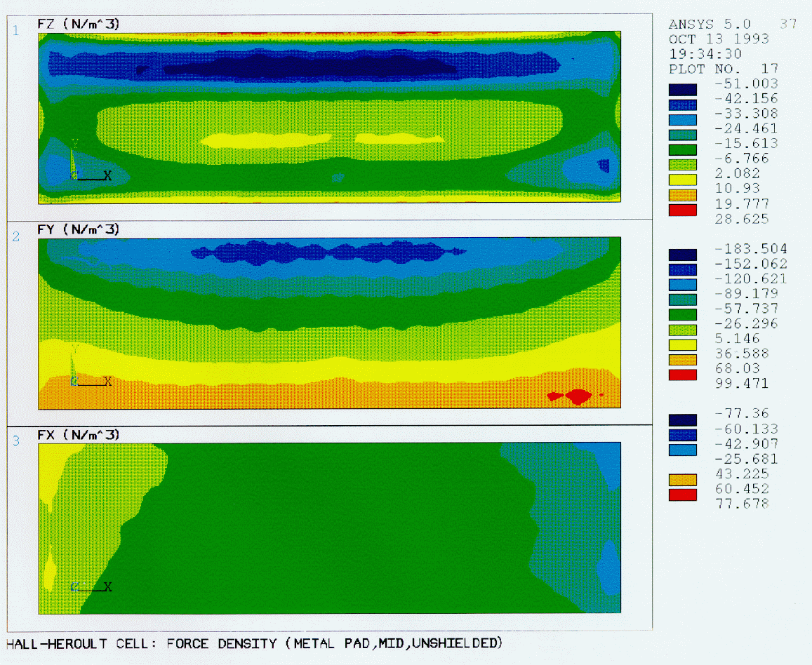Image resolution: width=812 pixels, height=665 pixels.
Task: Click the FX (N/m^3) plot title
Action: coord(79,435)
